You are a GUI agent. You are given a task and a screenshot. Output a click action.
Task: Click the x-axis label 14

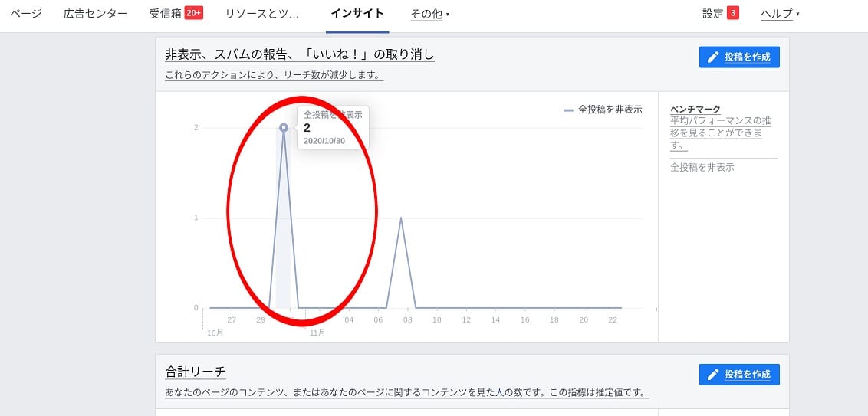495,319
